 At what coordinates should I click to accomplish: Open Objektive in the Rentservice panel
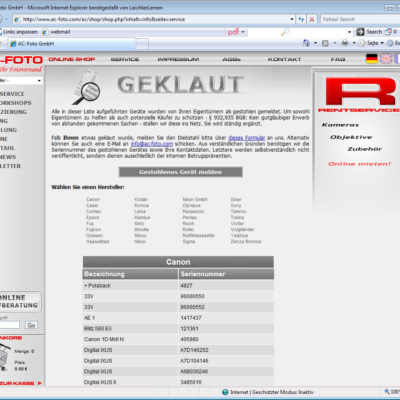pyautogui.click(x=351, y=137)
